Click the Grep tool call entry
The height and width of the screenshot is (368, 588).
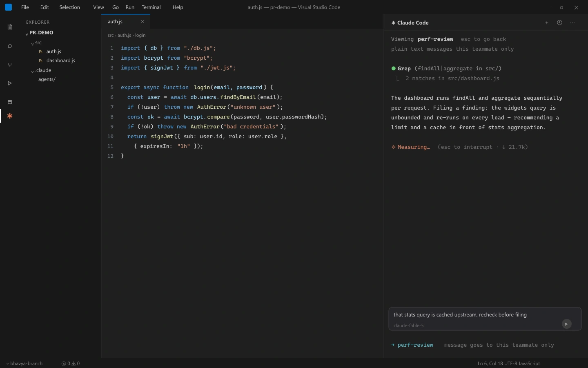[x=446, y=69]
